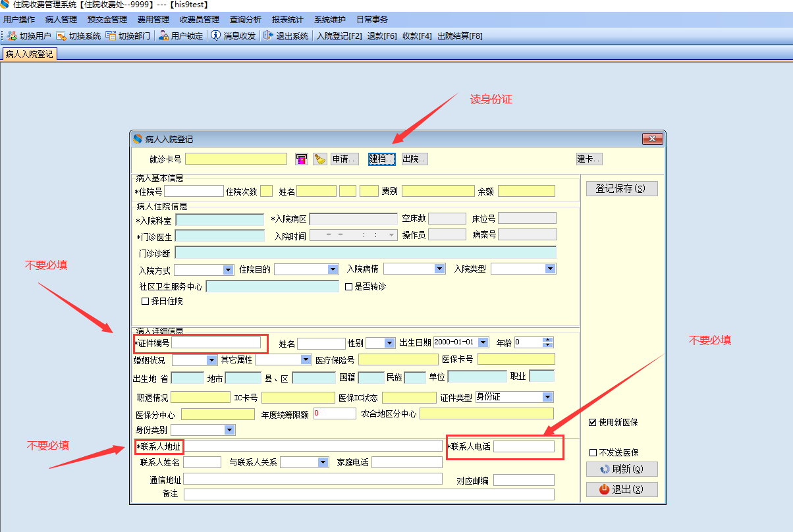The width and height of the screenshot is (793, 532).
Task: Click the 联系人地址 input field
Action: pos(314,446)
